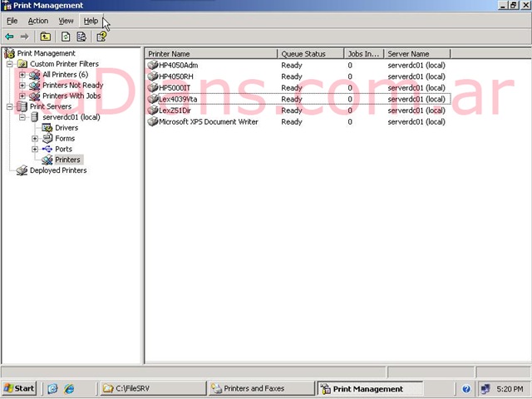This screenshot has height=399, width=532.
Task: Expand the Ports tree node
Action: point(35,149)
